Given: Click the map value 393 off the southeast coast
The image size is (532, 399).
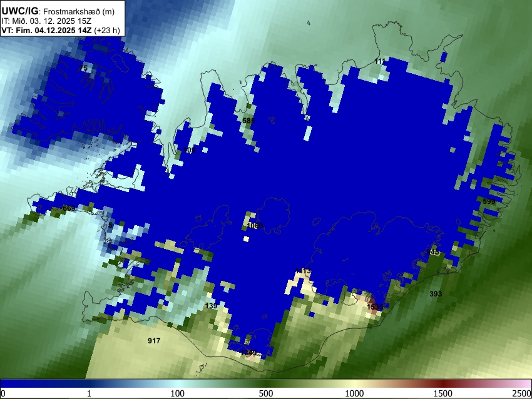Looking at the screenshot, I should coord(436,294).
